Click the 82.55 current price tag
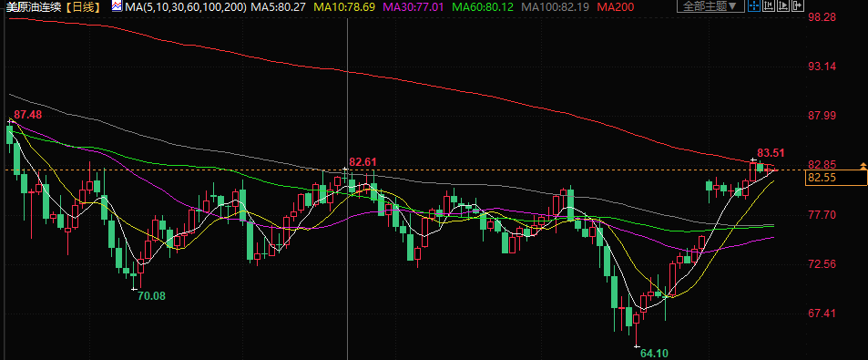 click(836, 178)
